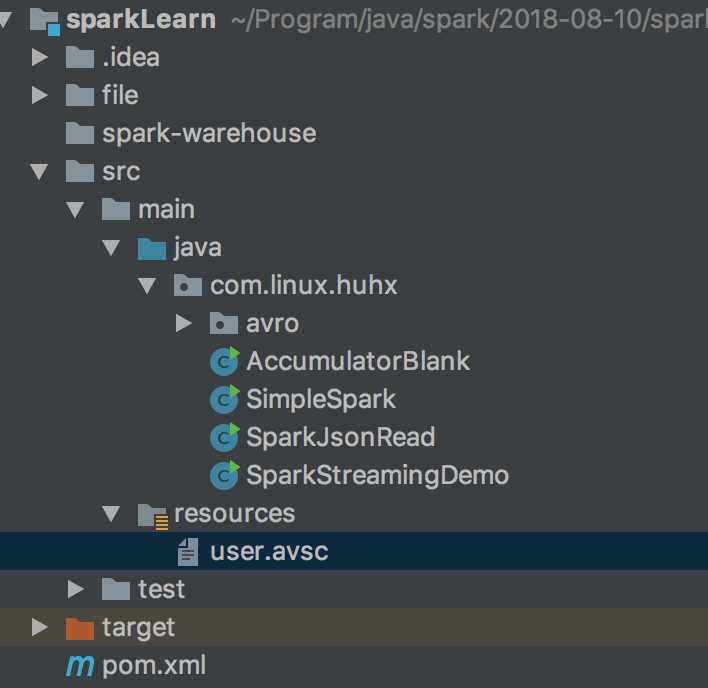Click the SimpleSpark runnable class icon
This screenshot has width=708, height=688.
point(224,399)
